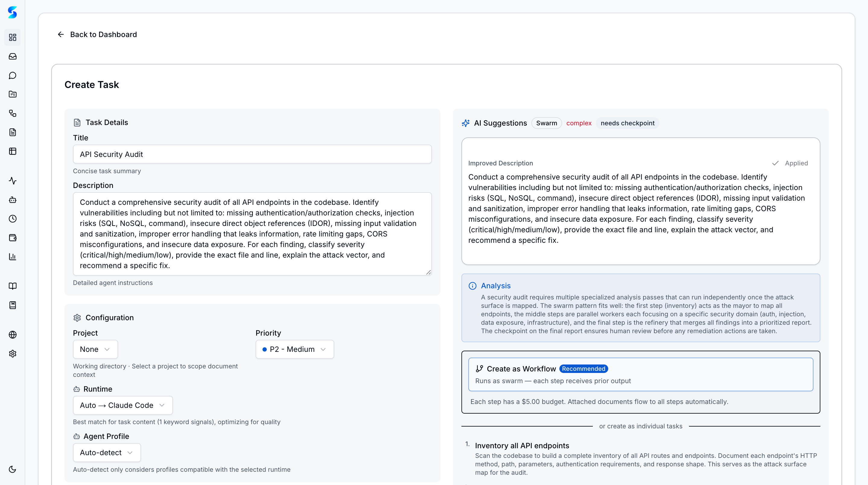Open the wallet/billing icon in sidebar

click(x=12, y=237)
